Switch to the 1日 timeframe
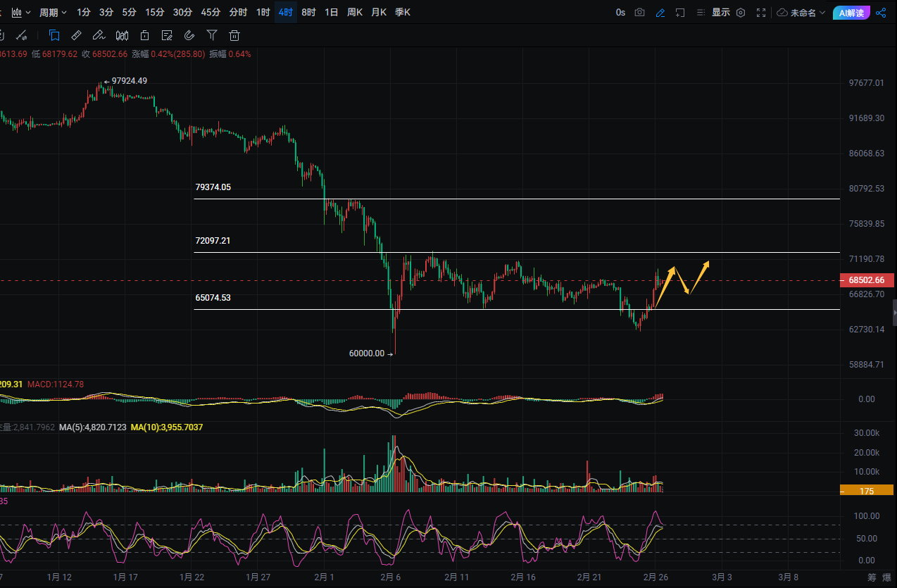Image resolution: width=897 pixels, height=588 pixels. [331, 12]
